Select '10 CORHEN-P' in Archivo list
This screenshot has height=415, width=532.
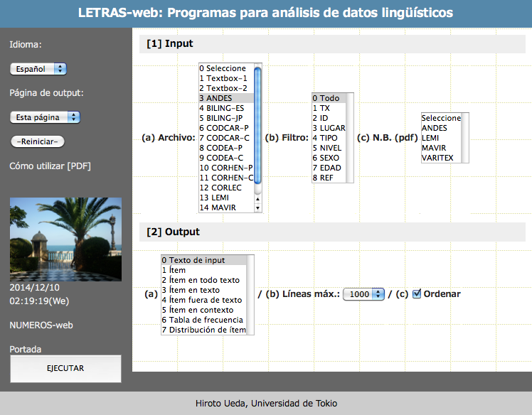point(226,168)
